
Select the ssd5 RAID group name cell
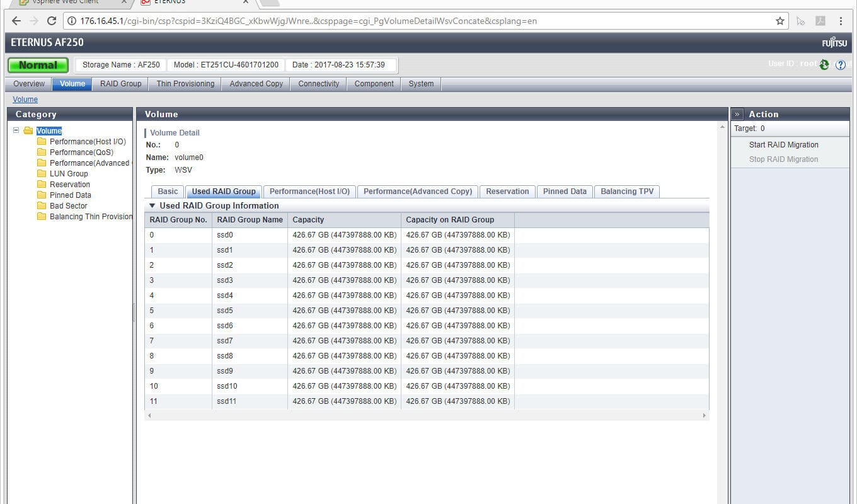250,311
